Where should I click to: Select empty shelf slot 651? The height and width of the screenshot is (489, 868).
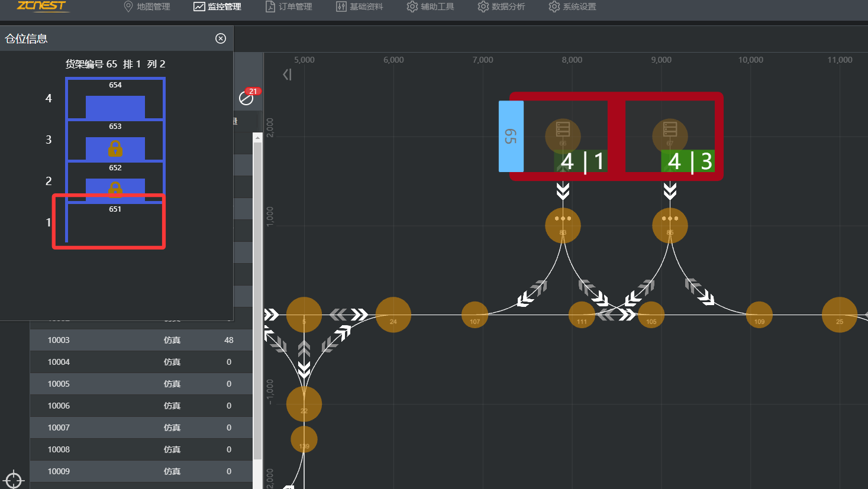point(115,222)
